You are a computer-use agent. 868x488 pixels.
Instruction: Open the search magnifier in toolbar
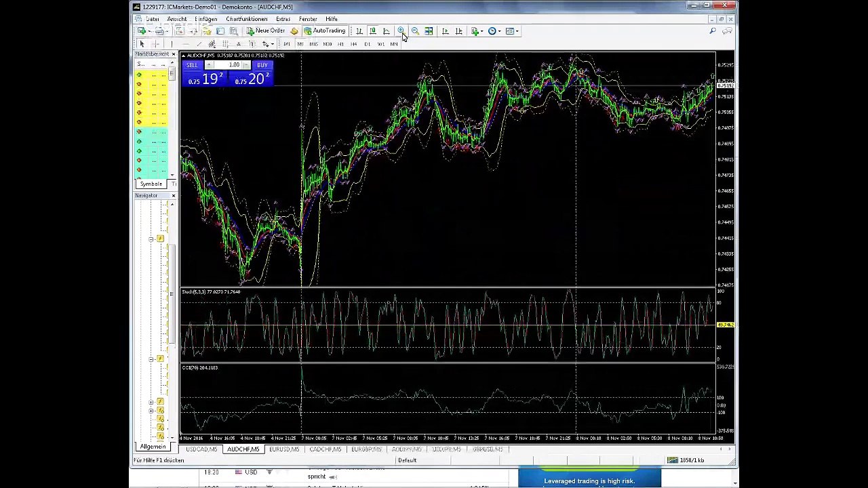[x=713, y=31]
